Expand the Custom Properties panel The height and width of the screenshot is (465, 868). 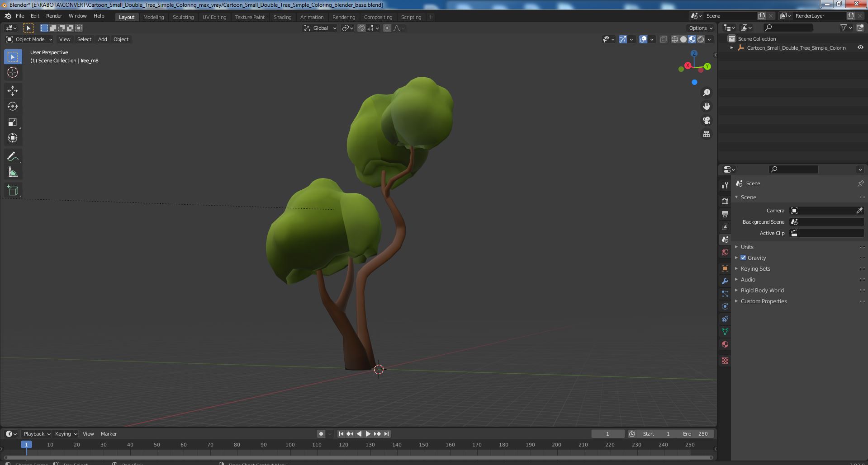pyautogui.click(x=764, y=301)
